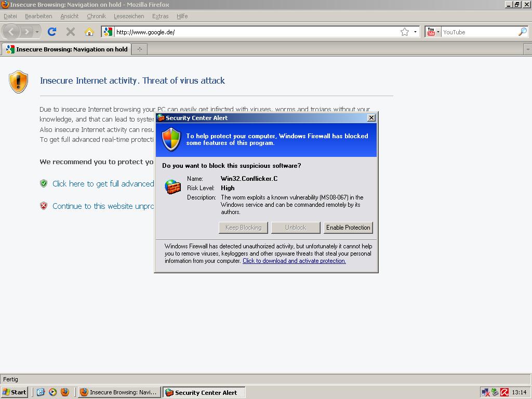This screenshot has width=532, height=399.
Task: Click the Stop loading X icon
Action: coord(71,32)
